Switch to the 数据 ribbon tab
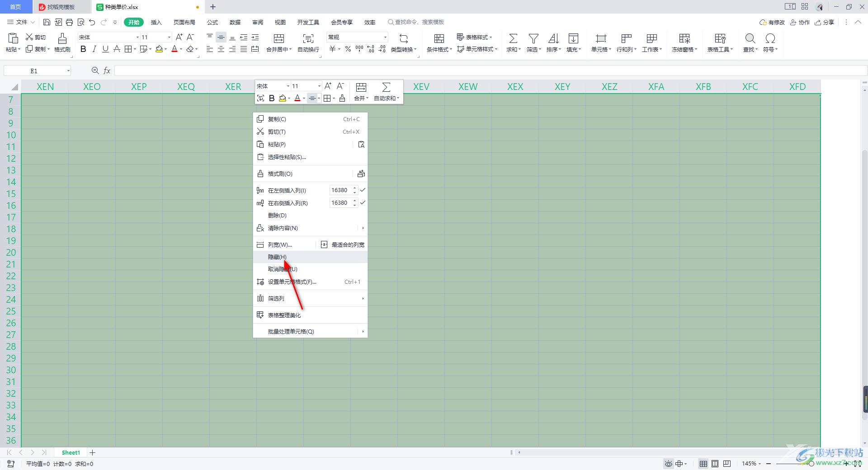The width and height of the screenshot is (868, 470). click(x=235, y=22)
